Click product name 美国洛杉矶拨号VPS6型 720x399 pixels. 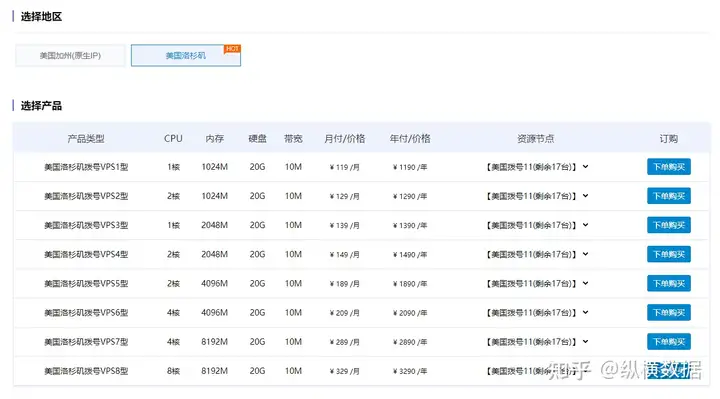point(86,313)
